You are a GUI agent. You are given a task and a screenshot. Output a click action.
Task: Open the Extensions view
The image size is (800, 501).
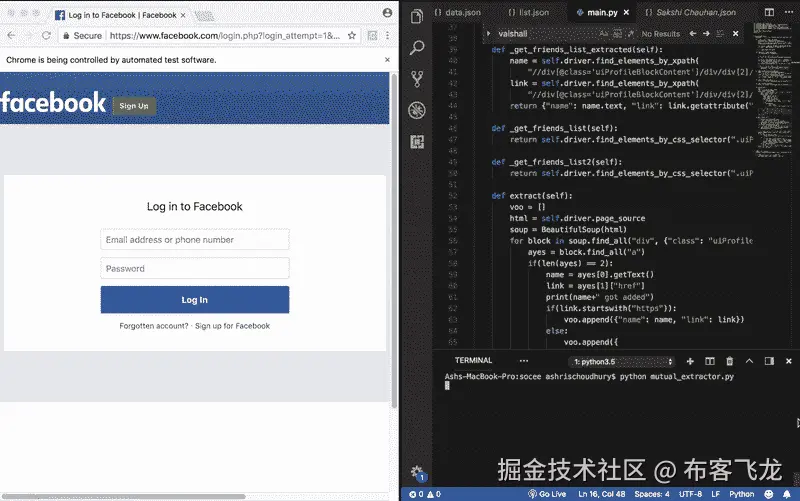click(x=417, y=142)
